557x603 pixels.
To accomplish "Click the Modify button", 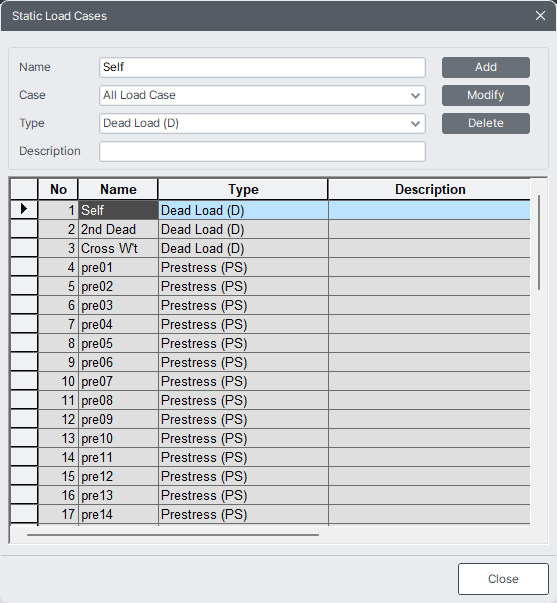I will (x=485, y=95).
